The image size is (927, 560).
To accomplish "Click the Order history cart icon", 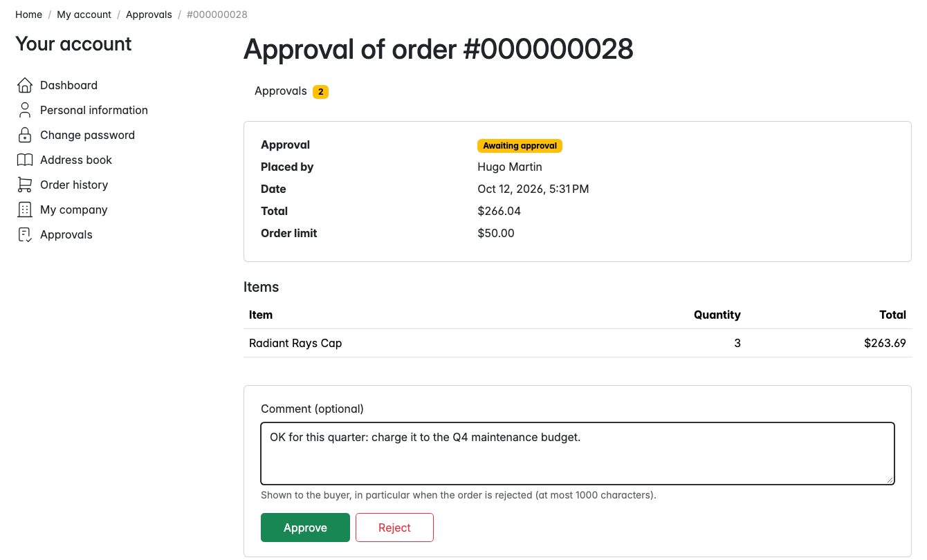I will [25, 185].
